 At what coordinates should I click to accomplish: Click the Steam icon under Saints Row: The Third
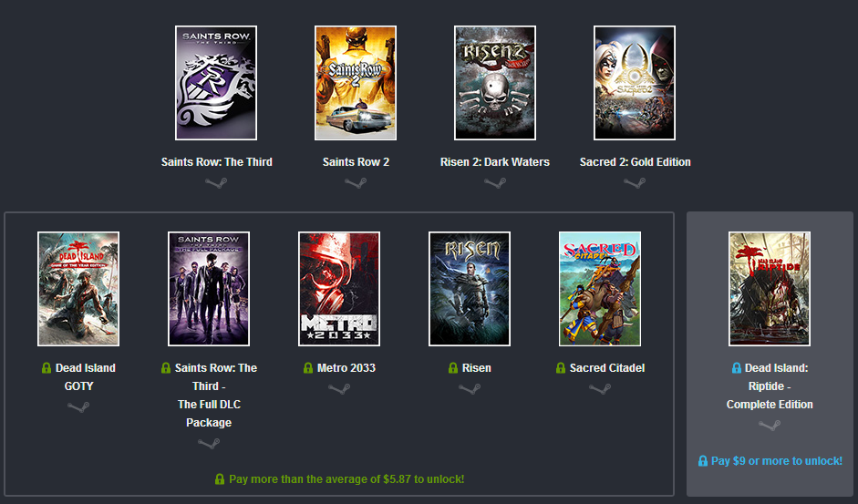pyautogui.click(x=216, y=183)
